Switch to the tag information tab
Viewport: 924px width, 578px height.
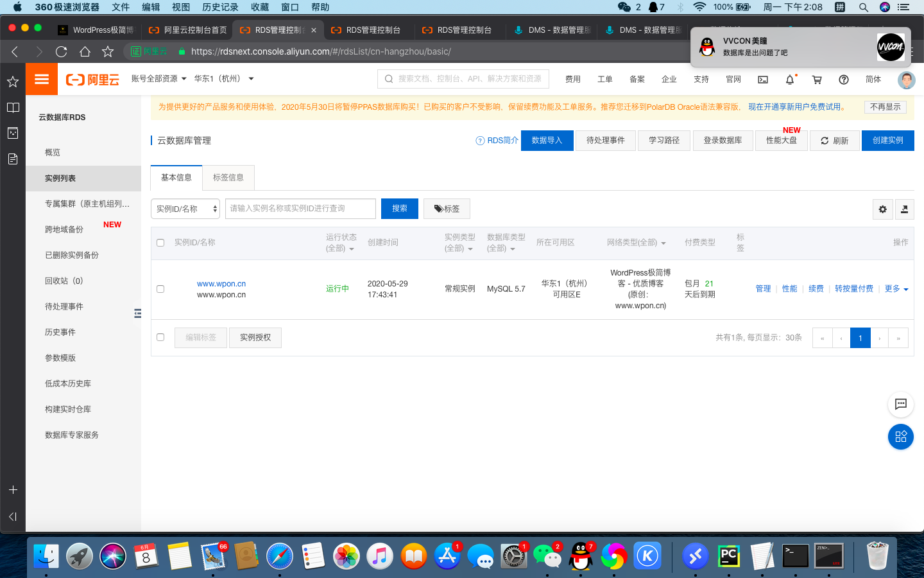(228, 178)
